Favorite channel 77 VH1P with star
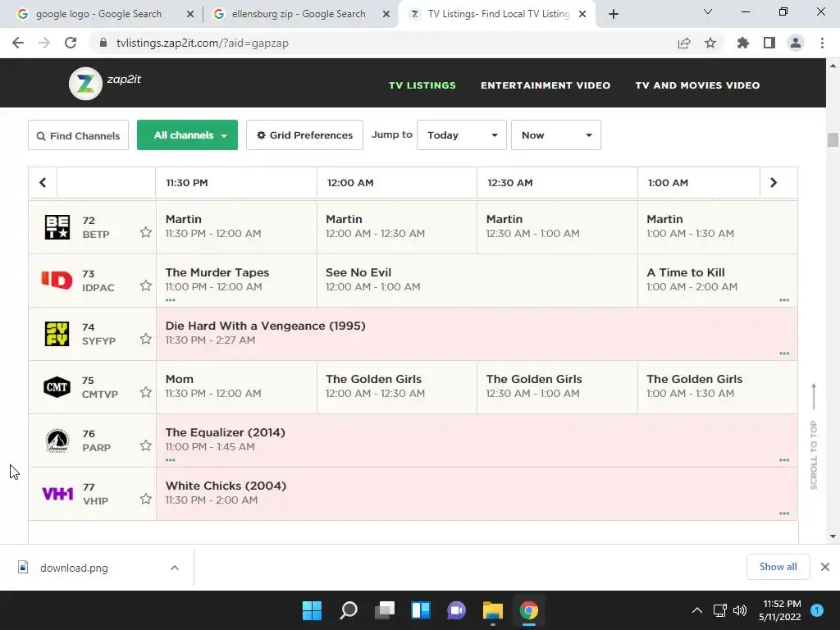This screenshot has width=840, height=630. (x=146, y=499)
